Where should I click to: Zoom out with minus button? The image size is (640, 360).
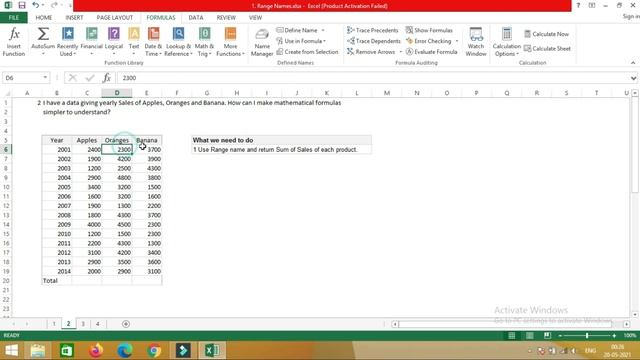(x=560, y=336)
